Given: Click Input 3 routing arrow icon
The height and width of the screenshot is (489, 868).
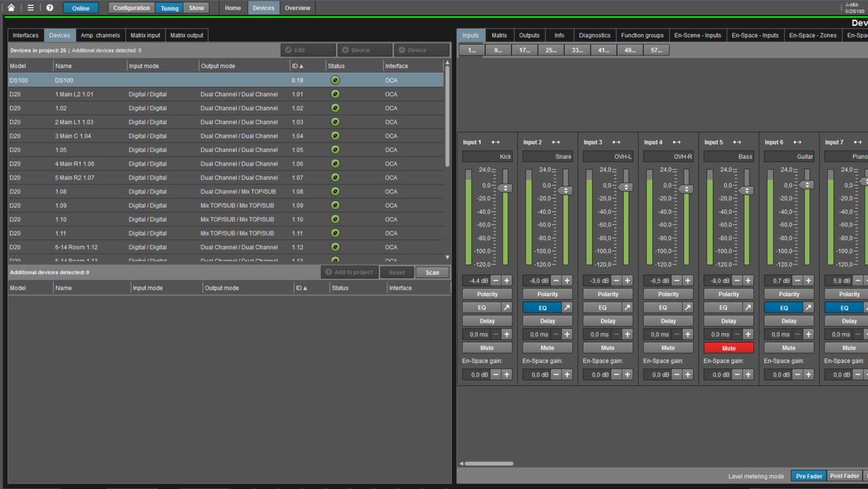Looking at the screenshot, I should [x=616, y=142].
